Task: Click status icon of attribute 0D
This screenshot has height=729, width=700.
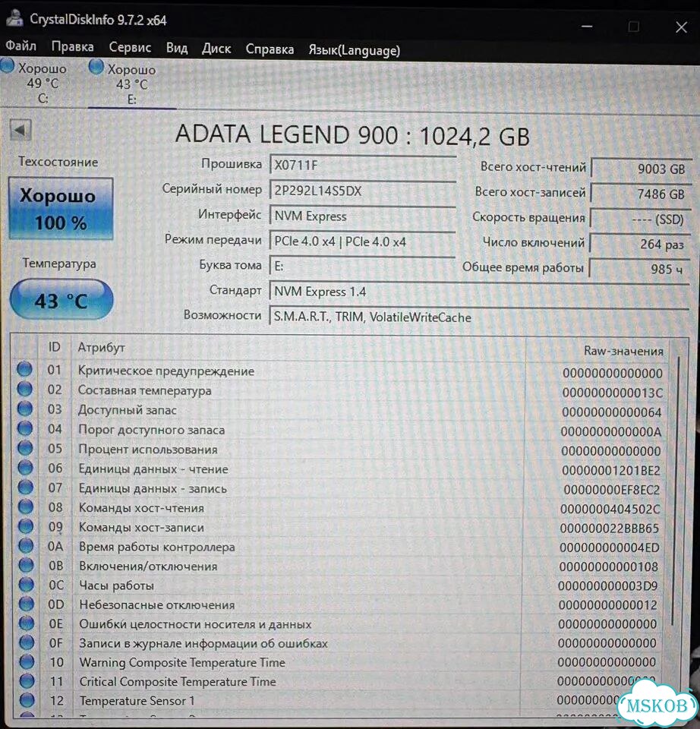Action: click(27, 604)
